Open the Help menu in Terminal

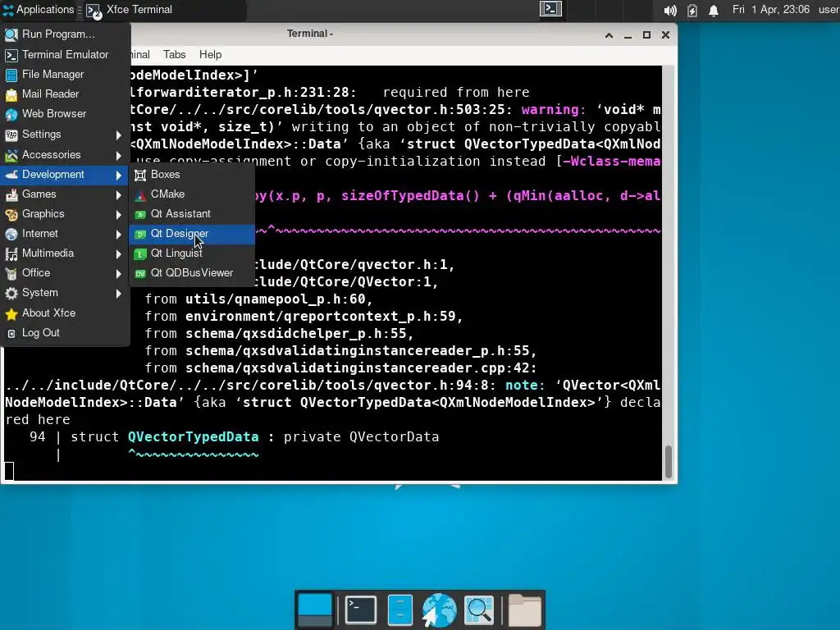point(210,55)
